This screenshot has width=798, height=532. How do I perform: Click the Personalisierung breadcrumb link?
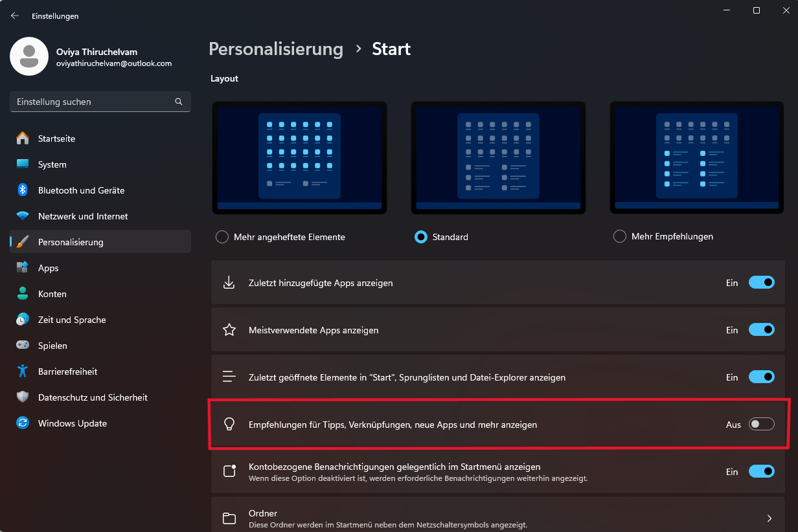[x=276, y=49]
